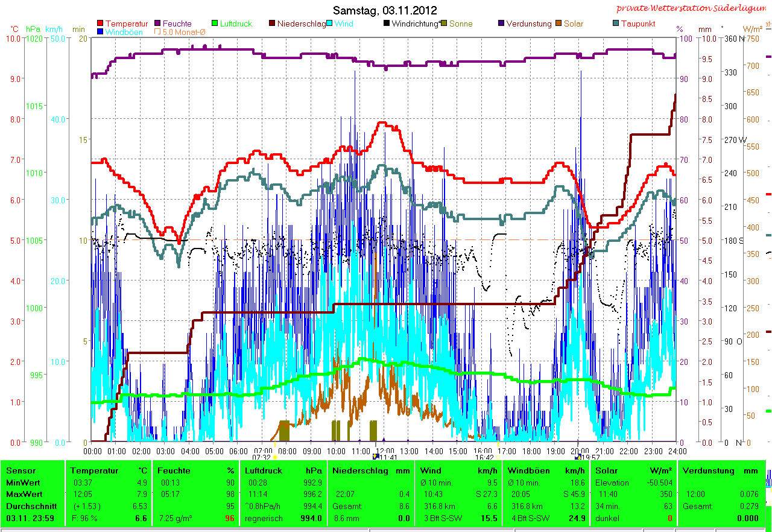Click the 11:41 marker icon below time axis
The width and height of the screenshot is (772, 532).
[x=376, y=457]
